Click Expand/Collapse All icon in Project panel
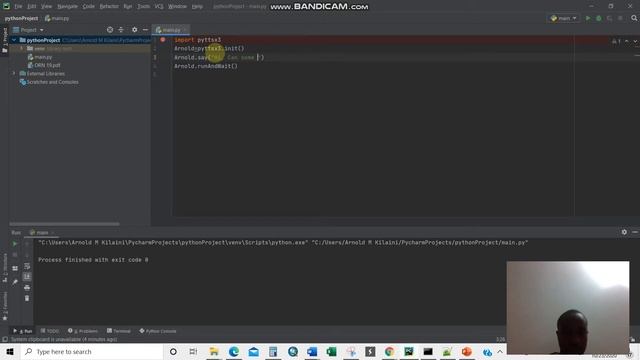The image size is (640, 360). coord(121,30)
